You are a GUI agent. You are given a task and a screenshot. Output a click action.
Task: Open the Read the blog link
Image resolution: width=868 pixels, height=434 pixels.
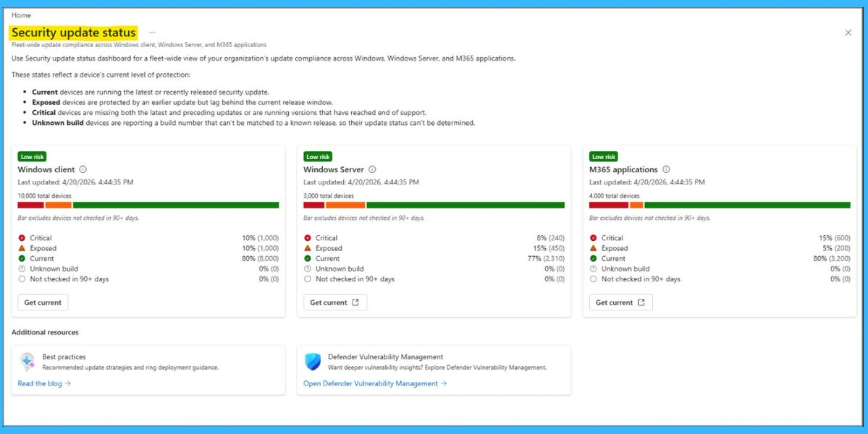click(x=38, y=383)
